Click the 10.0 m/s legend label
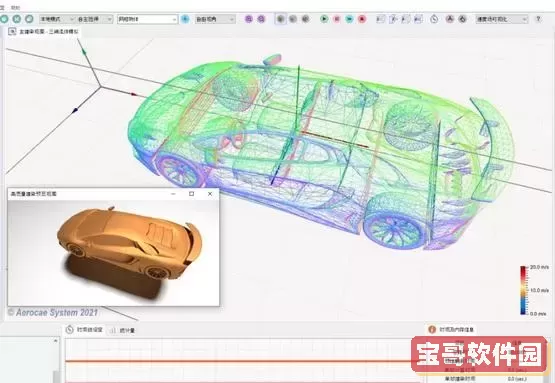 [x=539, y=290]
